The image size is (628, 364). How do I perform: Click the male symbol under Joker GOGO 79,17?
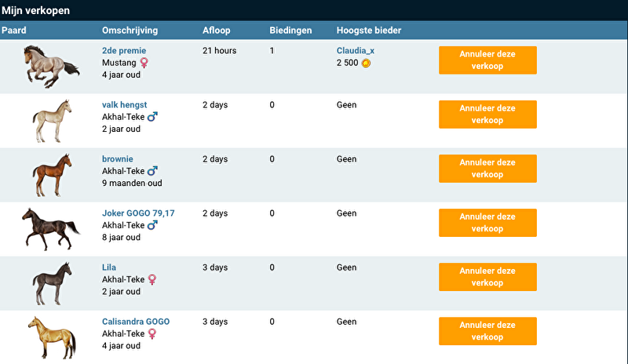coord(152,225)
